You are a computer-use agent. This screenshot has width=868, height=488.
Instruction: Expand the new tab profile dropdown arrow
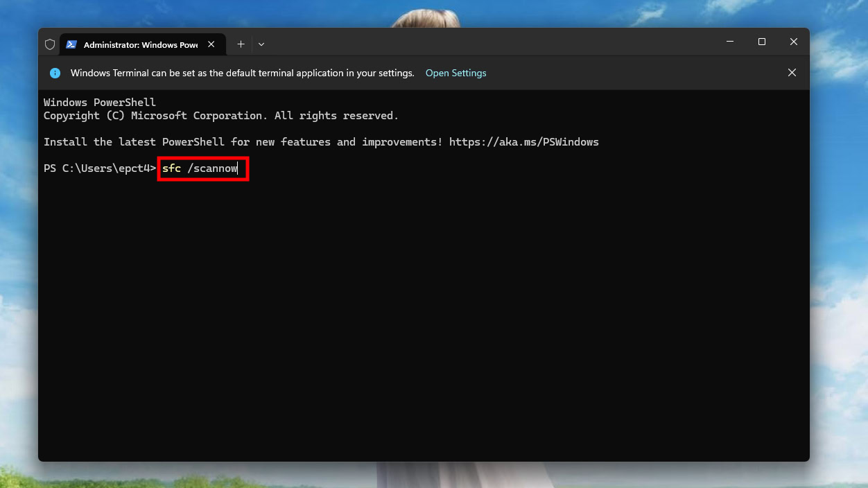pos(261,44)
